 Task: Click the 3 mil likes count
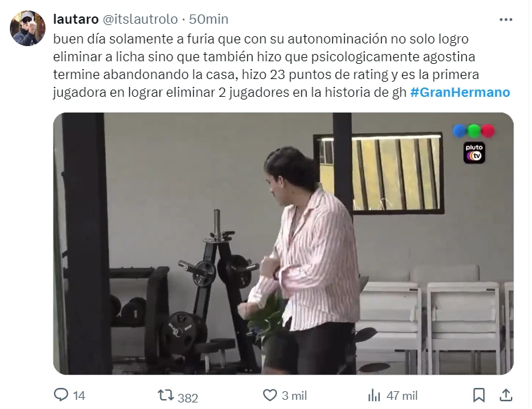pyautogui.click(x=294, y=395)
